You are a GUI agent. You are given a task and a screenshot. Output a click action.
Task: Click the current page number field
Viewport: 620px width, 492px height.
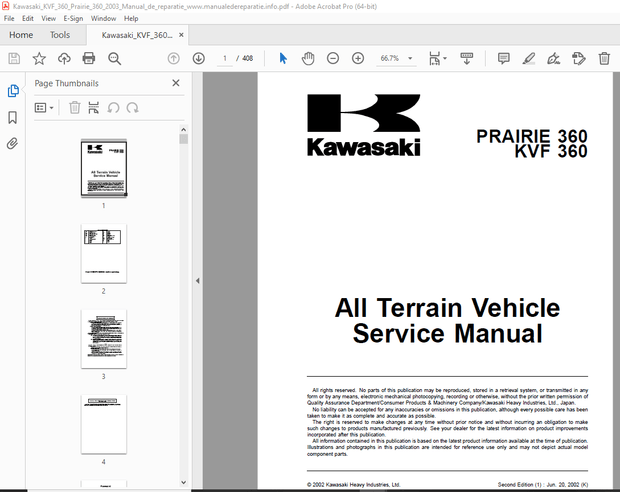point(225,58)
